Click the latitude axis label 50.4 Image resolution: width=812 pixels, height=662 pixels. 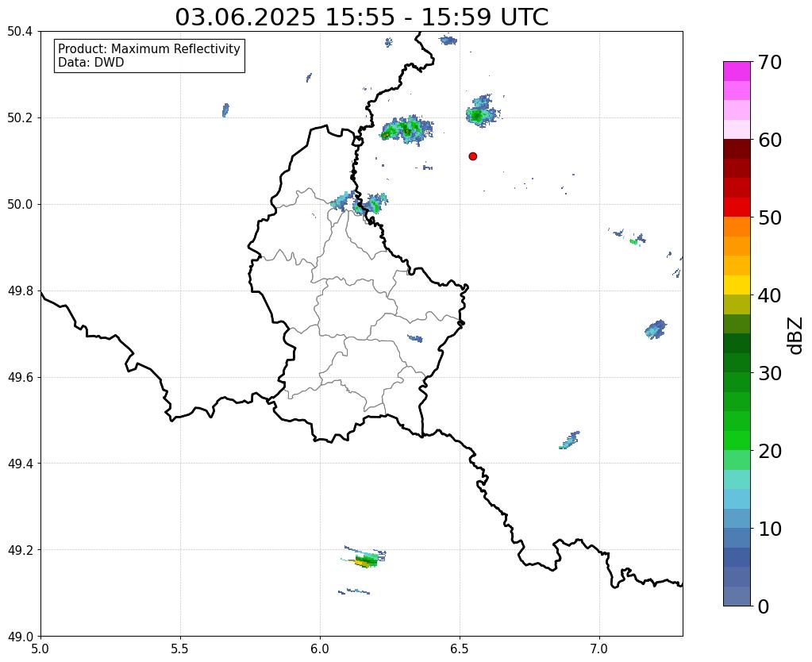click(x=20, y=32)
